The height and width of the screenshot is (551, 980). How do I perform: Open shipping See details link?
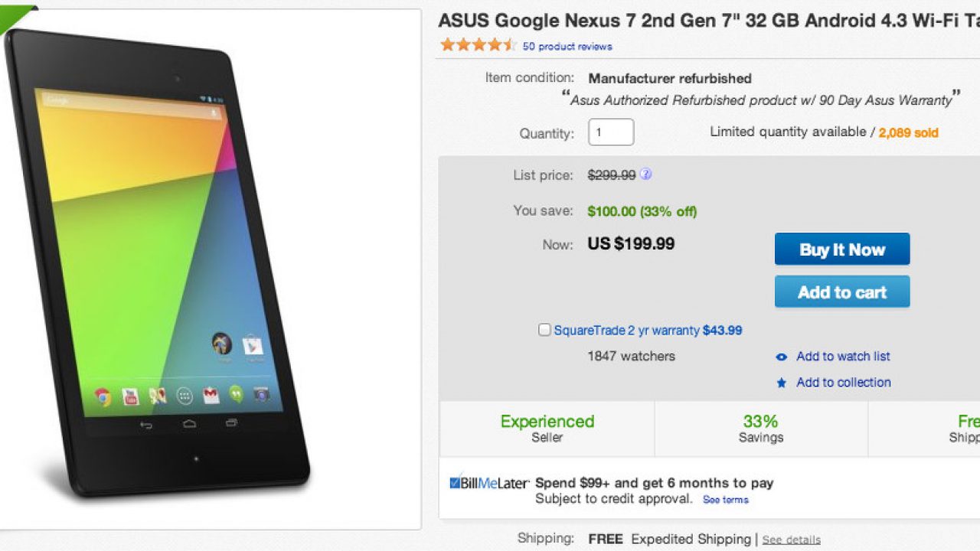point(791,540)
